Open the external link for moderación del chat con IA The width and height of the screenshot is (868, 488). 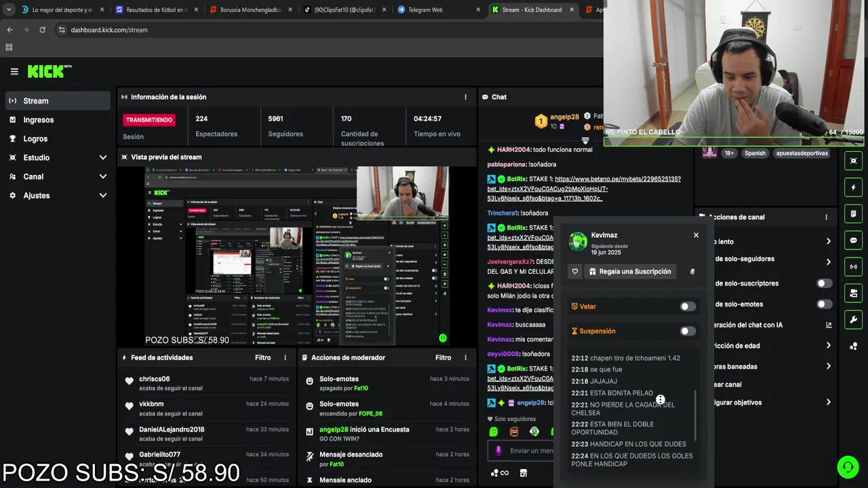(829, 325)
